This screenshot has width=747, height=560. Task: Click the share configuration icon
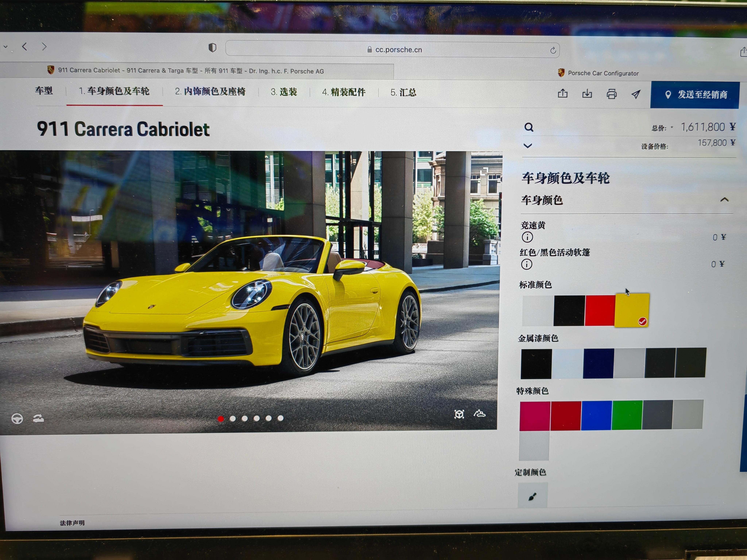point(563,94)
